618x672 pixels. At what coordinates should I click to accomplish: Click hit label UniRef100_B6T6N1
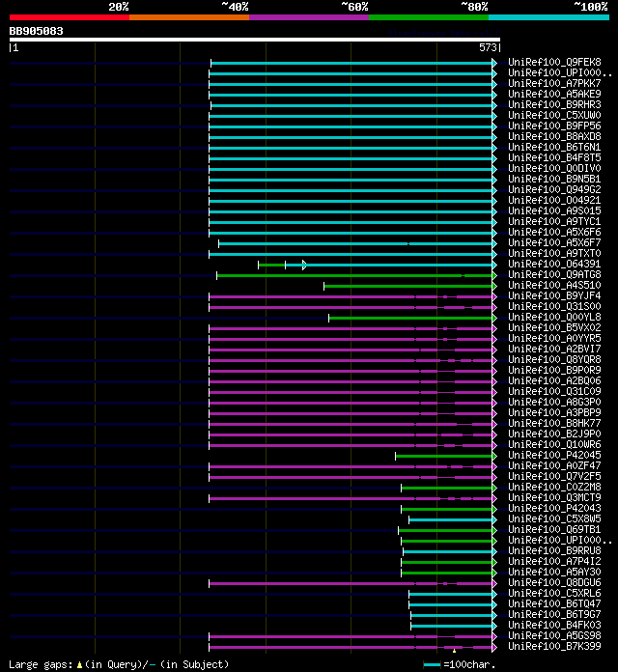click(x=554, y=147)
